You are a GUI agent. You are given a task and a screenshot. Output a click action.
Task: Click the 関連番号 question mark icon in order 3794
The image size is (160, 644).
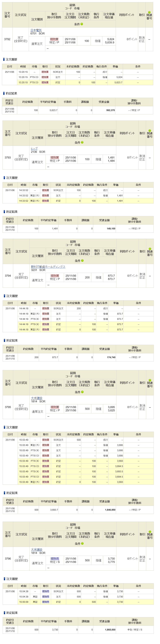pyautogui.click(x=150, y=249)
